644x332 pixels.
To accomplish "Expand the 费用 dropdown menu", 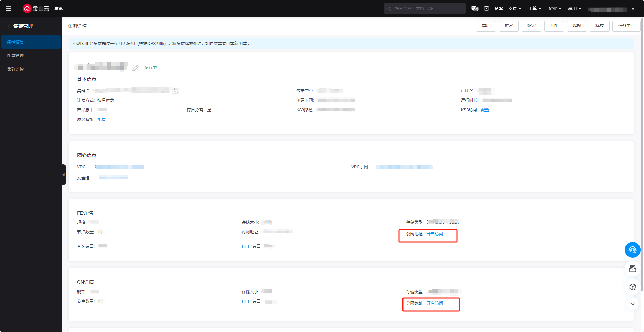I will (x=575, y=9).
